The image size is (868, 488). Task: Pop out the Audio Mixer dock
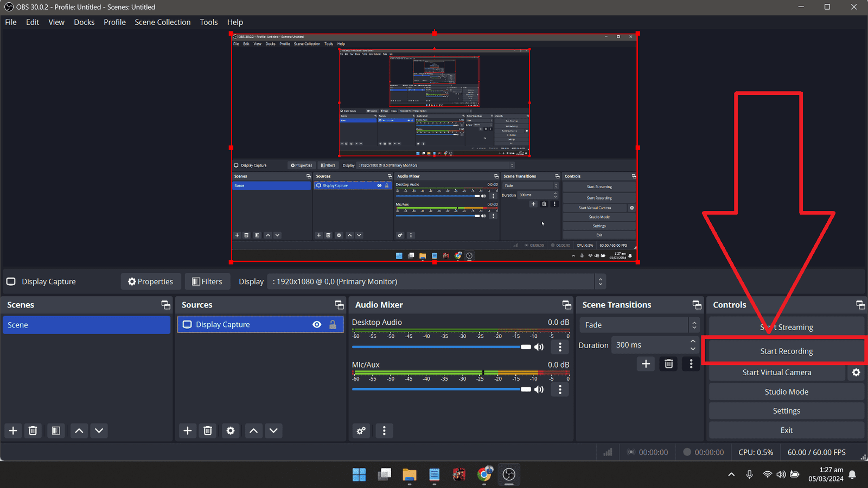566,305
